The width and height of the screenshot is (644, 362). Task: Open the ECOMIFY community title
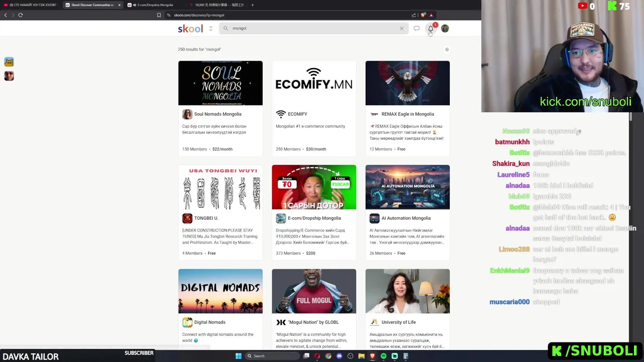[x=297, y=114]
